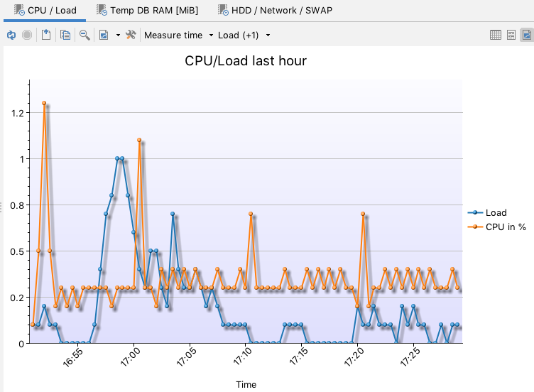The height and width of the screenshot is (392, 534).
Task: Click the export data icon
Action: pos(46,35)
